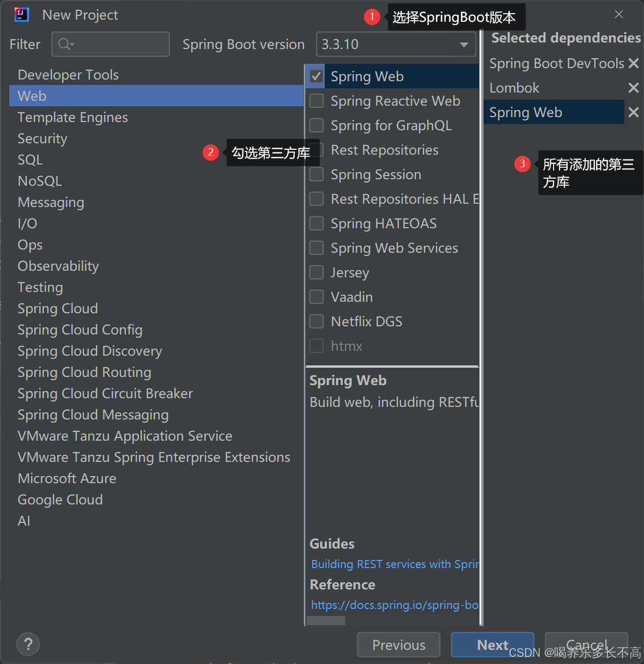Click the search magnifier in Filter field
This screenshot has height=664, width=644.
click(66, 44)
